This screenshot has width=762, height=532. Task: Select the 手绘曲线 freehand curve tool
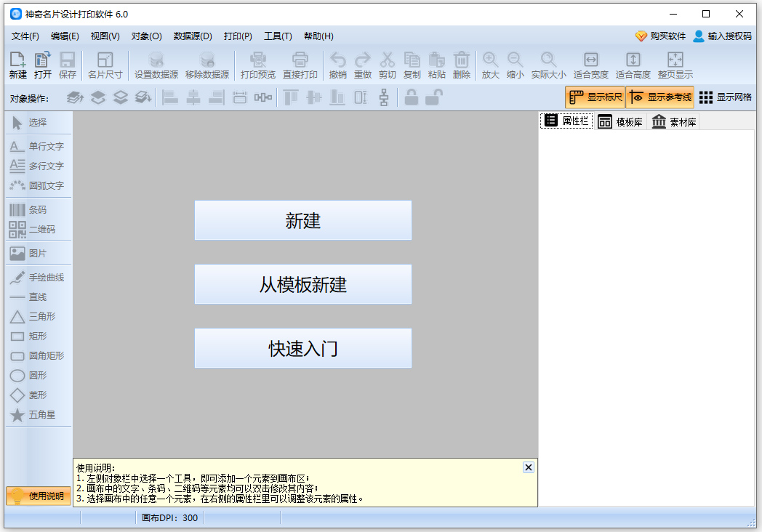tap(37, 276)
